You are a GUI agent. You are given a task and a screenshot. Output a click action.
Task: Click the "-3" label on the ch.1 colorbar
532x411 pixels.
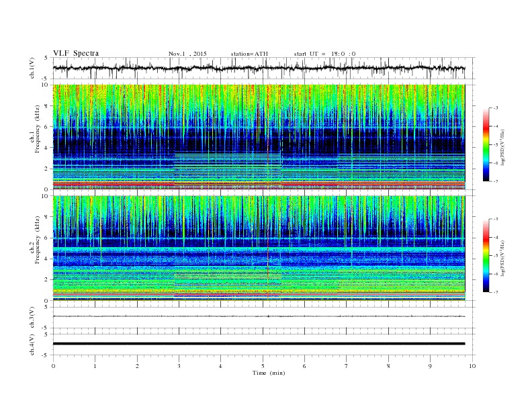point(495,108)
